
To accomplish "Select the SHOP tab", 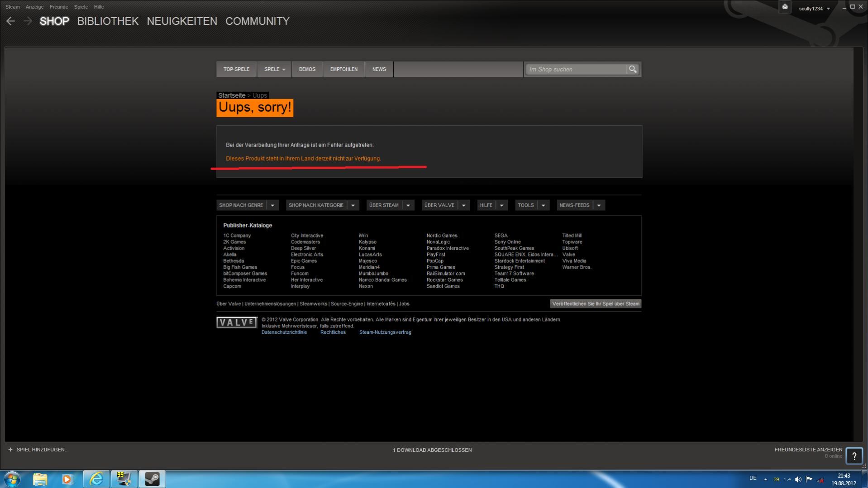I will coord(54,21).
